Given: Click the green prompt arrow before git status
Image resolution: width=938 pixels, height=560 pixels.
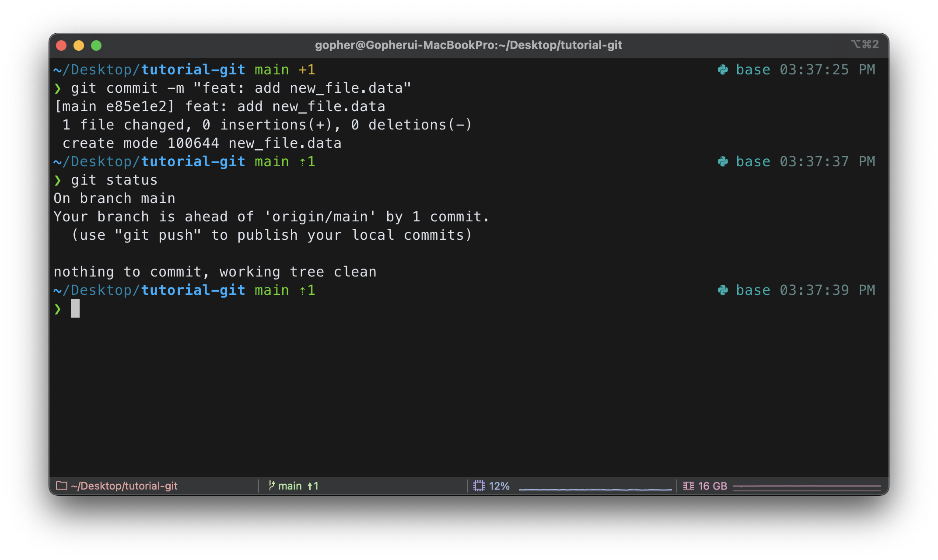Looking at the screenshot, I should coord(58,180).
